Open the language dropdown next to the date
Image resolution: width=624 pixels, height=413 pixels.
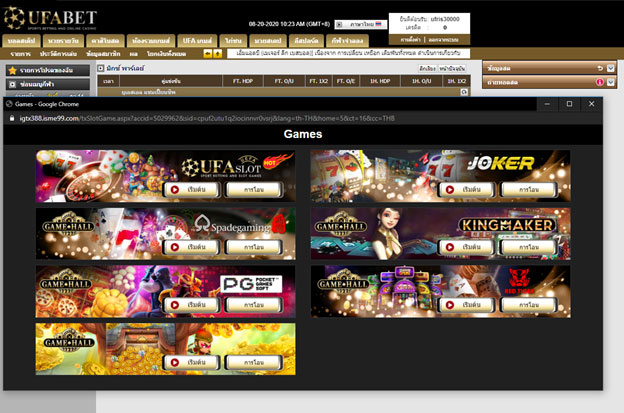coord(361,24)
